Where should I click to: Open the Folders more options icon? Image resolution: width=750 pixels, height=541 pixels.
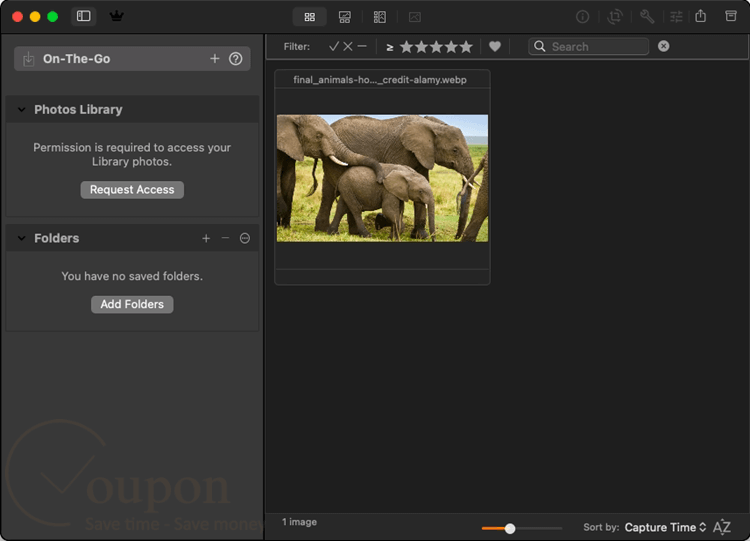[x=244, y=238]
